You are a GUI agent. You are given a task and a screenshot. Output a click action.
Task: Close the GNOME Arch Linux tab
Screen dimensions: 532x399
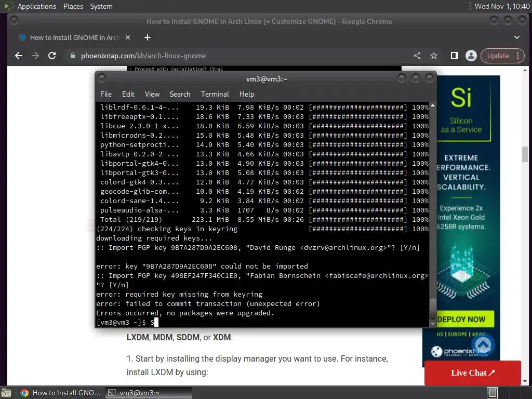[x=128, y=37]
